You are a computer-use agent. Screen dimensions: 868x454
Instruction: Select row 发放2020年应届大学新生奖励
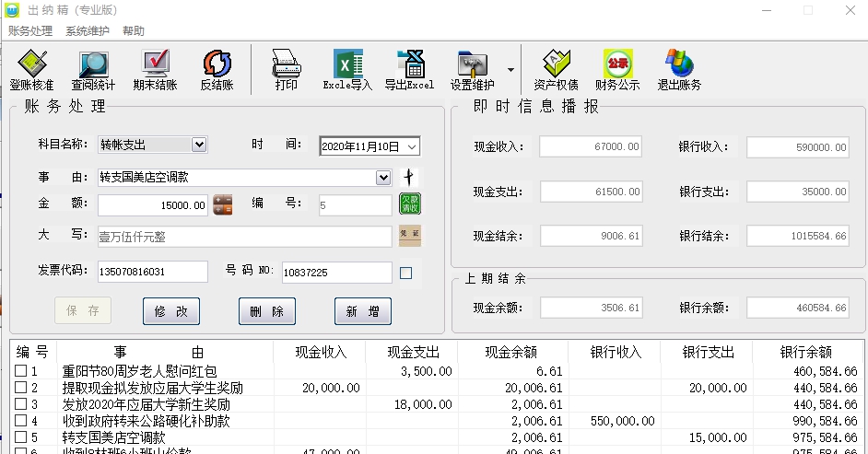[x=436, y=403]
